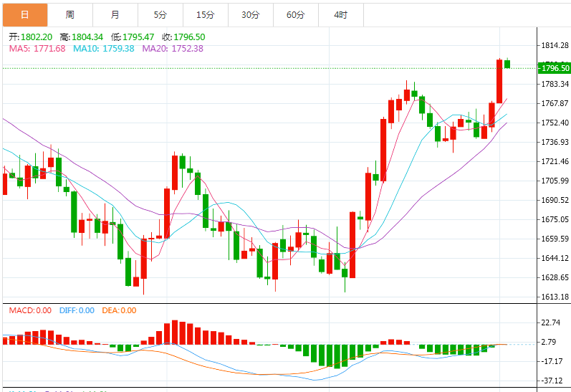Click the tallest red MACD histogram bar
Image resolution: width=571 pixels, height=392 pixels.
(175, 333)
